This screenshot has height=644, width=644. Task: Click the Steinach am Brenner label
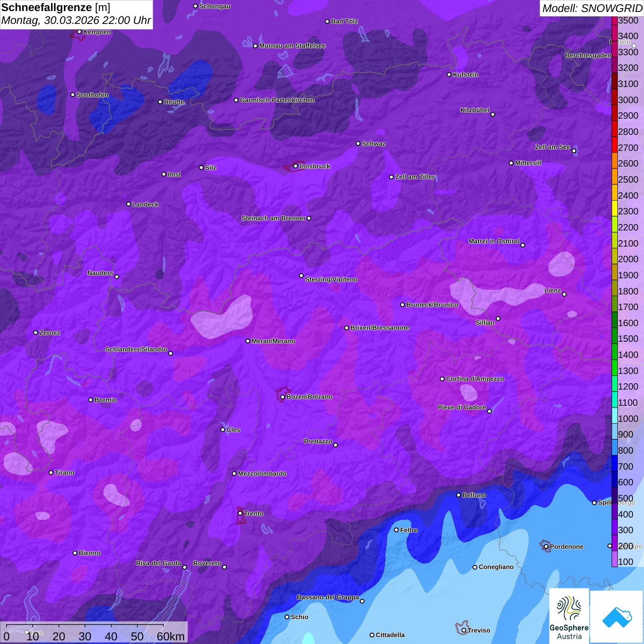273,218
